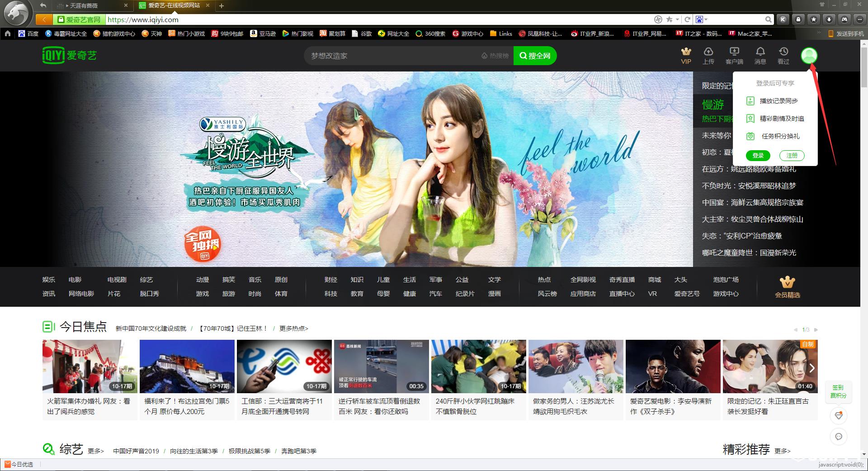The image size is (868, 471).
Task: Switch to the 天涯有蔷薇 browser tab
Action: pyautogui.click(x=90, y=6)
